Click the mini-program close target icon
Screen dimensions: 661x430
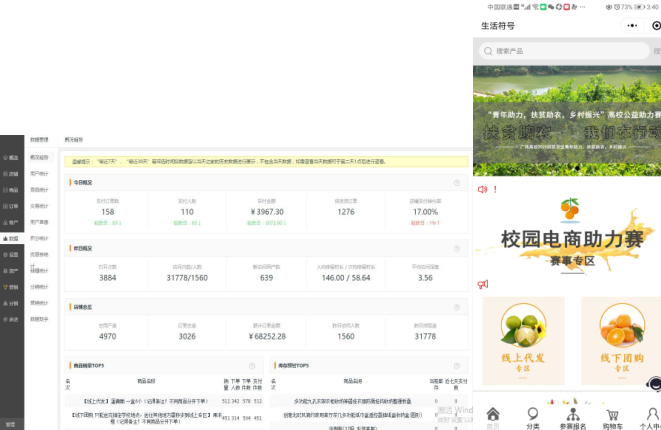656,26
